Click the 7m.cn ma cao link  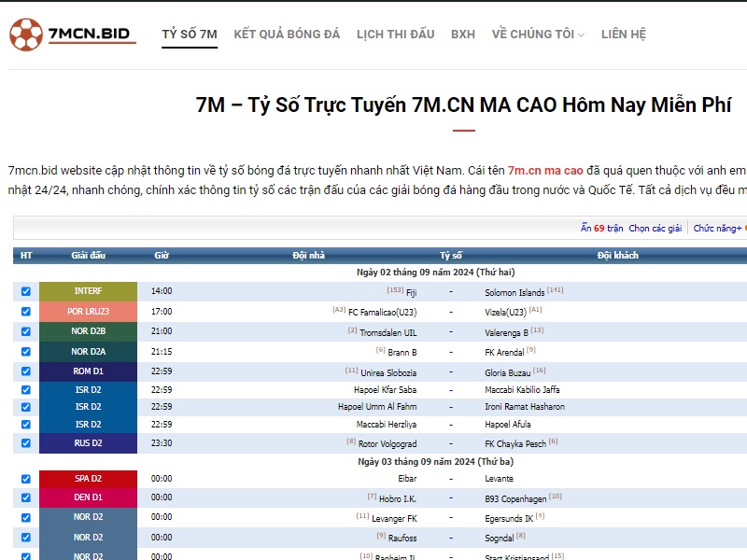pyautogui.click(x=545, y=171)
